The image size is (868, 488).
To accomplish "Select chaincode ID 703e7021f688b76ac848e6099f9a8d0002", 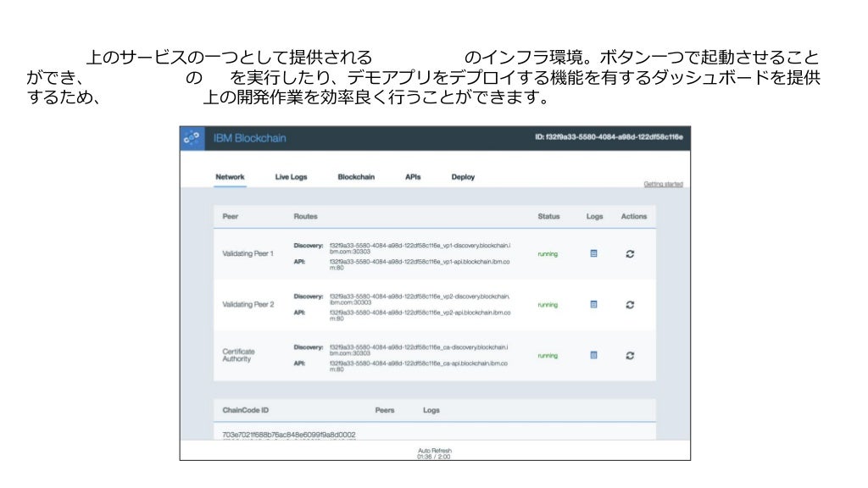I will (289, 435).
